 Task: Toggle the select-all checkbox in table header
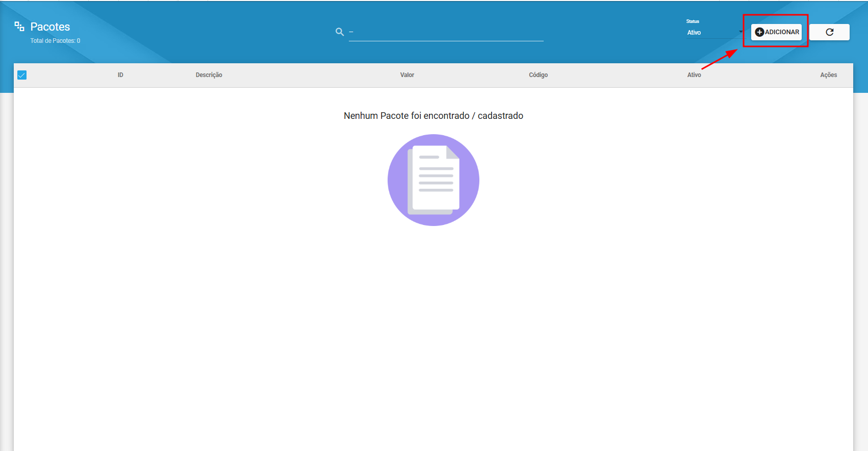[x=22, y=75]
